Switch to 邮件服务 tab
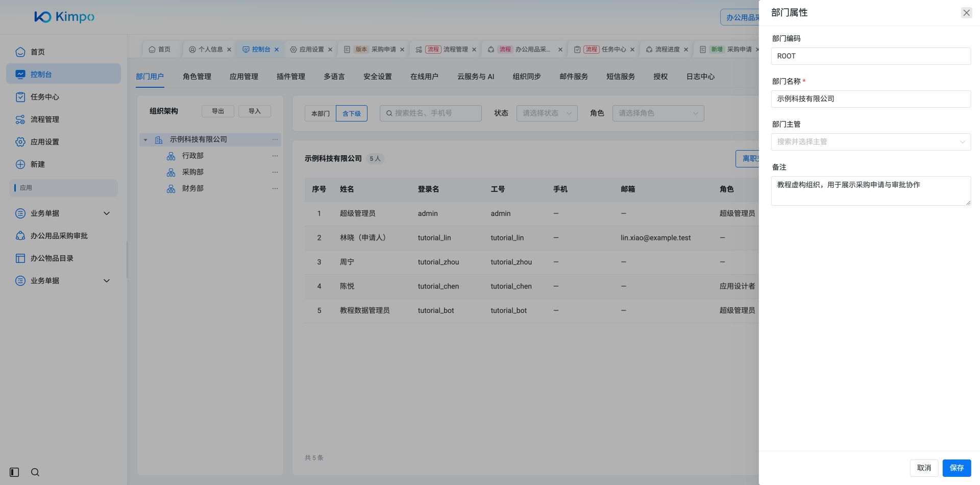Screen dimensions: 980x485 coord(574,77)
